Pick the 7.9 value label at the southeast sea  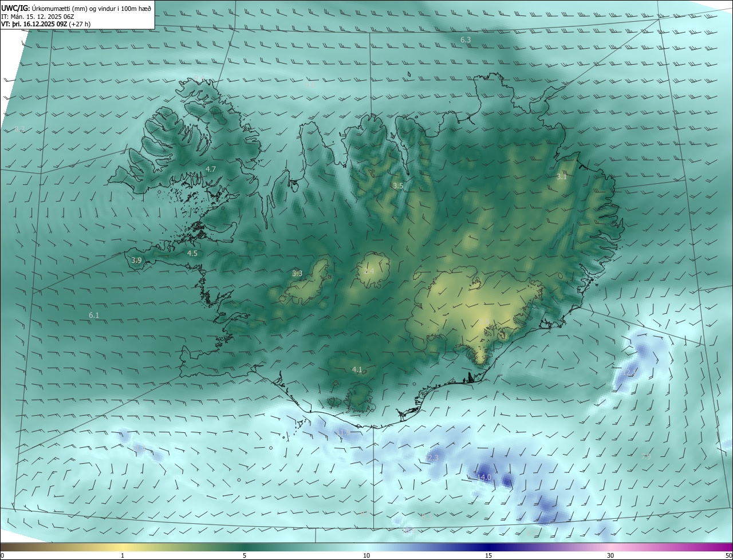(646, 456)
